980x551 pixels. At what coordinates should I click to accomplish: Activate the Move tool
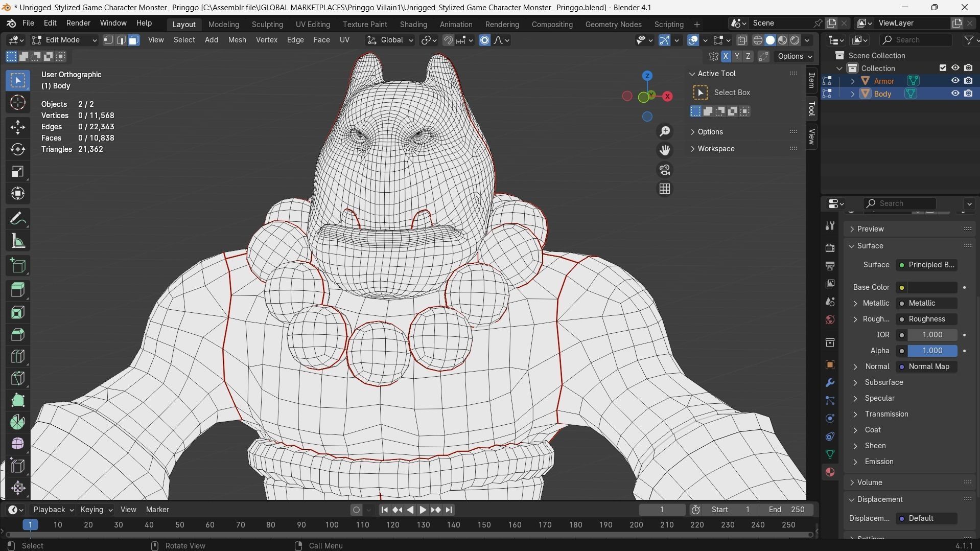tap(18, 127)
